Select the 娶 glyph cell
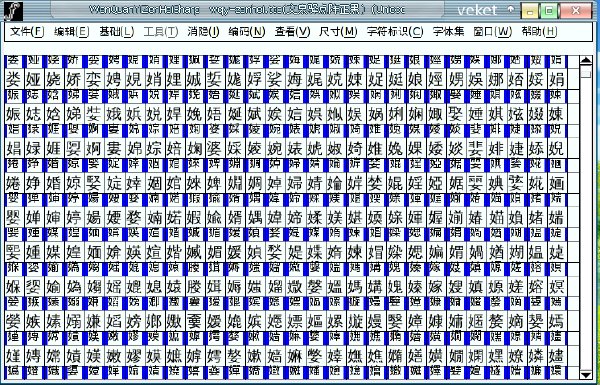 455,114
